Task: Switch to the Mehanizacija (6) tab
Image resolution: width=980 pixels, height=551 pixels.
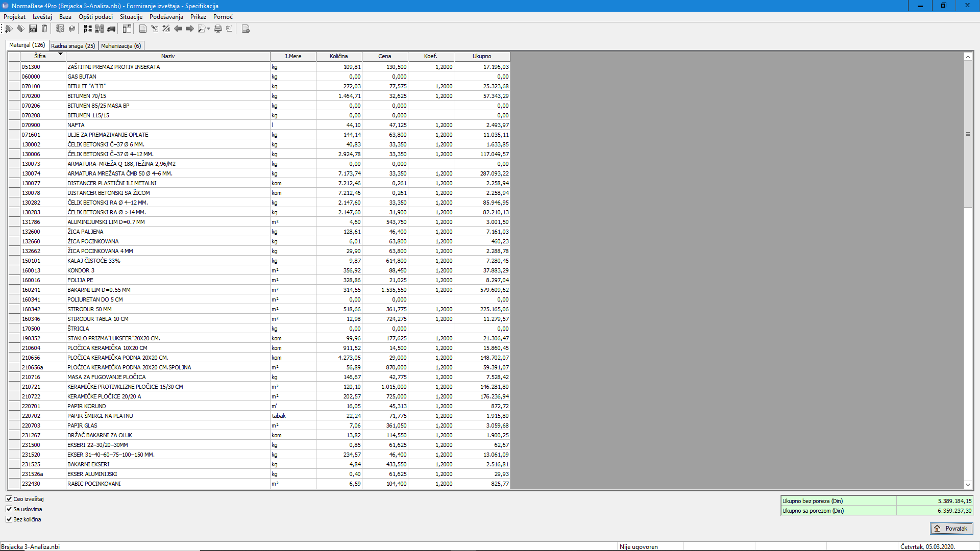Action: pos(121,46)
